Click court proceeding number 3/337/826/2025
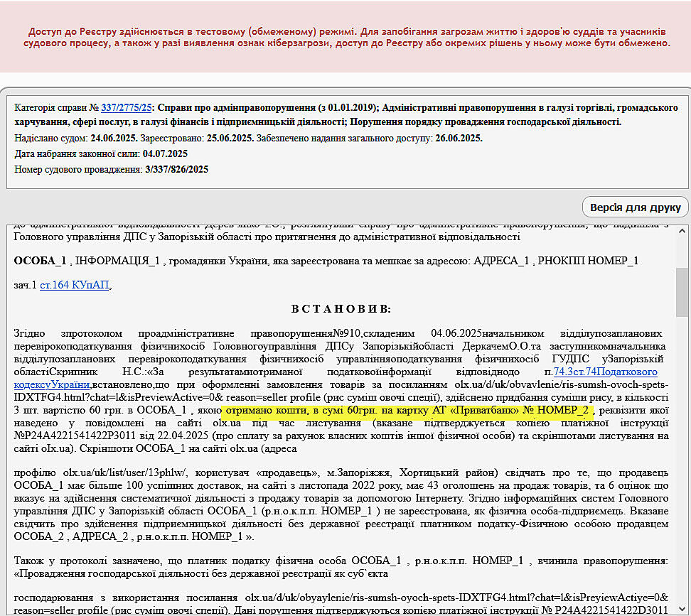Screen dimensions: 691x616 pos(176,169)
